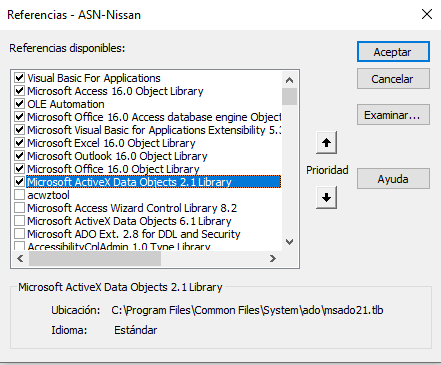The image size is (441, 365).
Task: Check Microsoft Access Wizard Control Library 8.2
Action: (19, 208)
